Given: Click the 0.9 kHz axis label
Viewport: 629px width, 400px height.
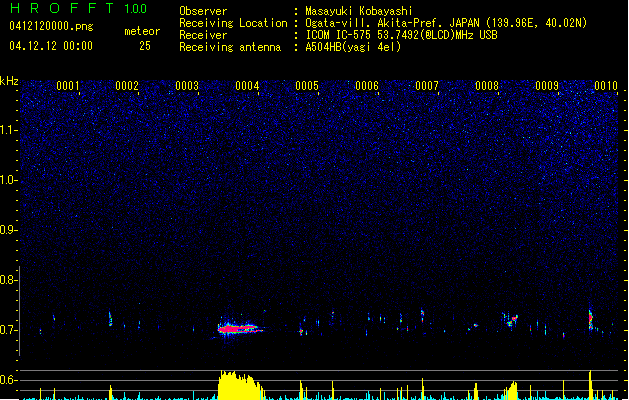Looking at the screenshot, I should pyautogui.click(x=8, y=230).
